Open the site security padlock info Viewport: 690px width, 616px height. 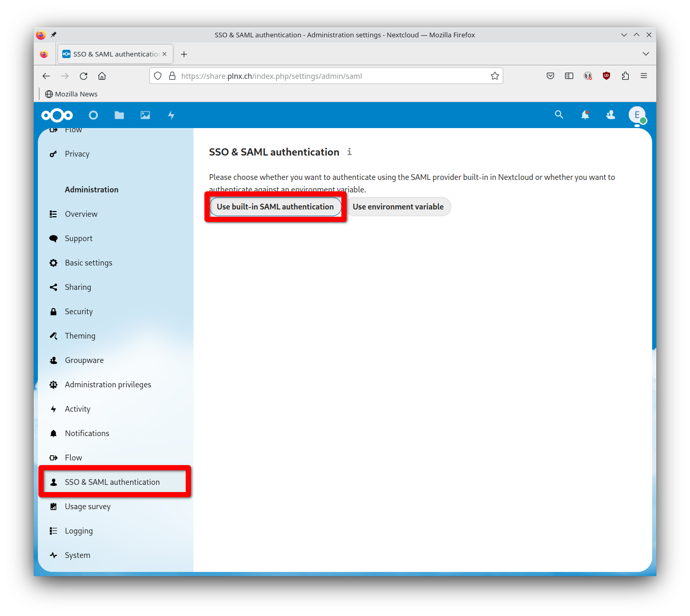172,76
